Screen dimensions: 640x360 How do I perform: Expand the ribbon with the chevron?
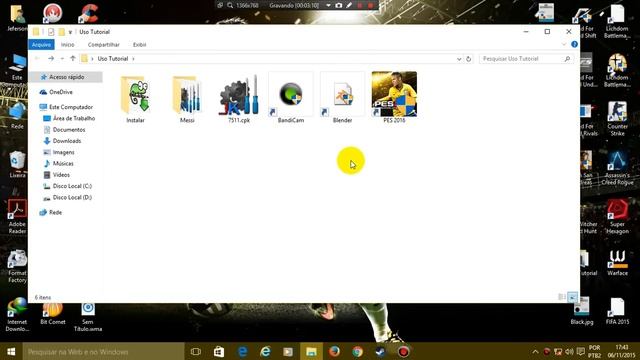pyautogui.click(x=564, y=44)
